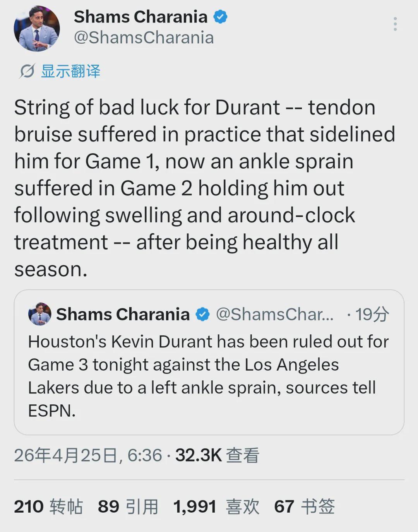
Task: Tap the translate icon beside 显示翻译
Action: point(27,71)
